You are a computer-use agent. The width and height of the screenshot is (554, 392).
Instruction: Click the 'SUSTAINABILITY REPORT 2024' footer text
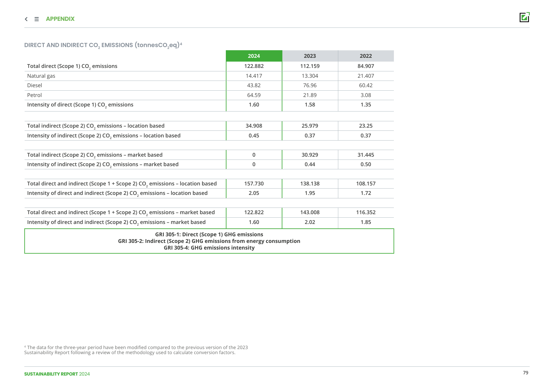tap(57, 374)
